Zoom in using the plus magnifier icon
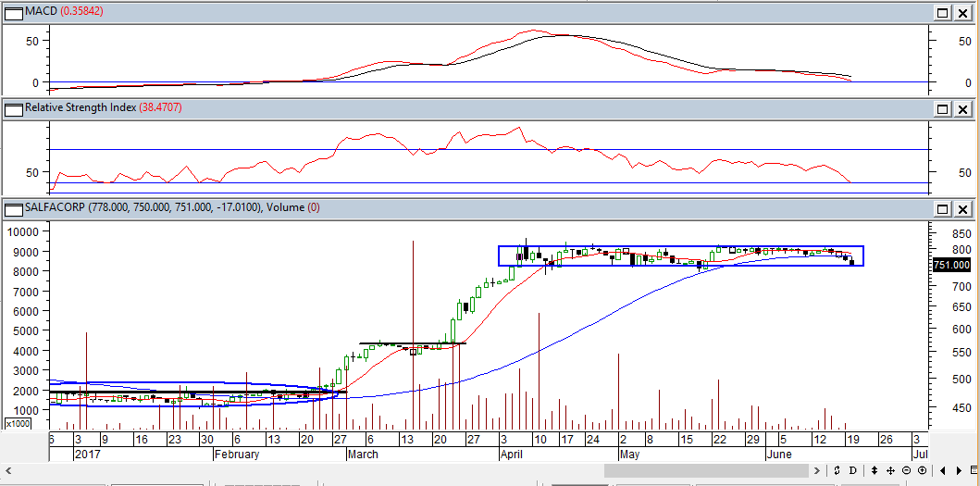 click(922, 470)
